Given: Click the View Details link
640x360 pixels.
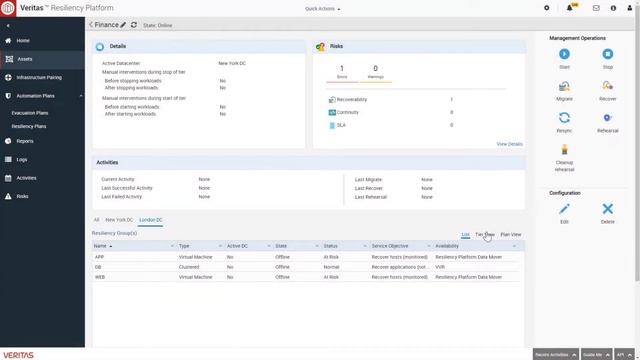Looking at the screenshot, I should pos(509,144).
